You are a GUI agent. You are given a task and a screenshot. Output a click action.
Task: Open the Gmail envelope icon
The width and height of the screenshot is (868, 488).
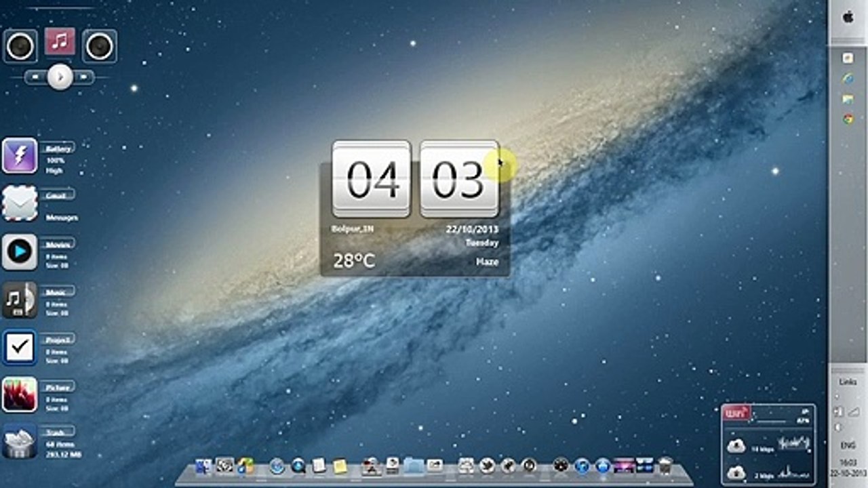[20, 203]
